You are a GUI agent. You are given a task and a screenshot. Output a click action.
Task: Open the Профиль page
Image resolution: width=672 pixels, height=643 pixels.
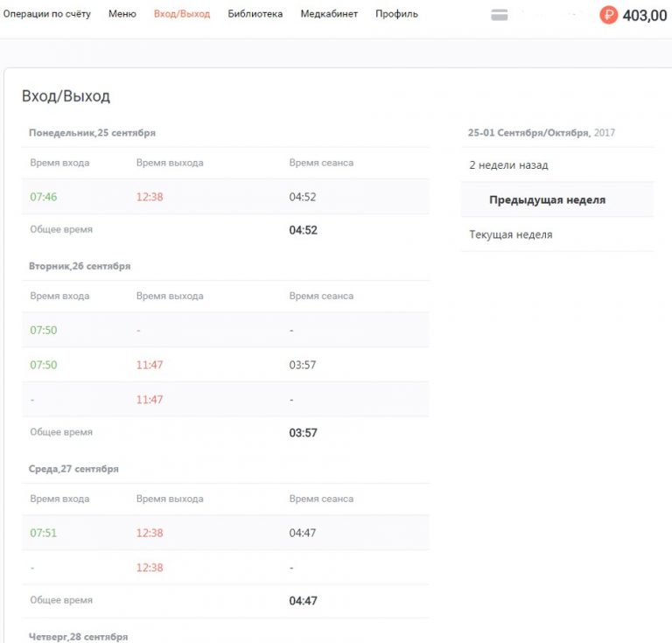(x=396, y=14)
